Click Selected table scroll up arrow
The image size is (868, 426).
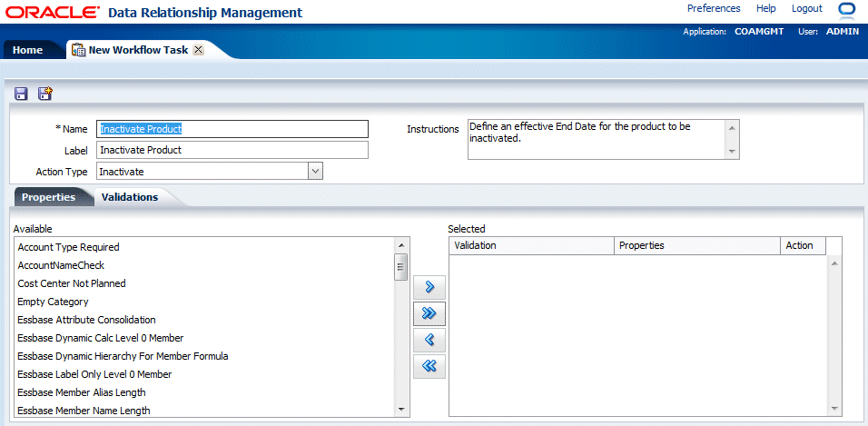coord(834,263)
